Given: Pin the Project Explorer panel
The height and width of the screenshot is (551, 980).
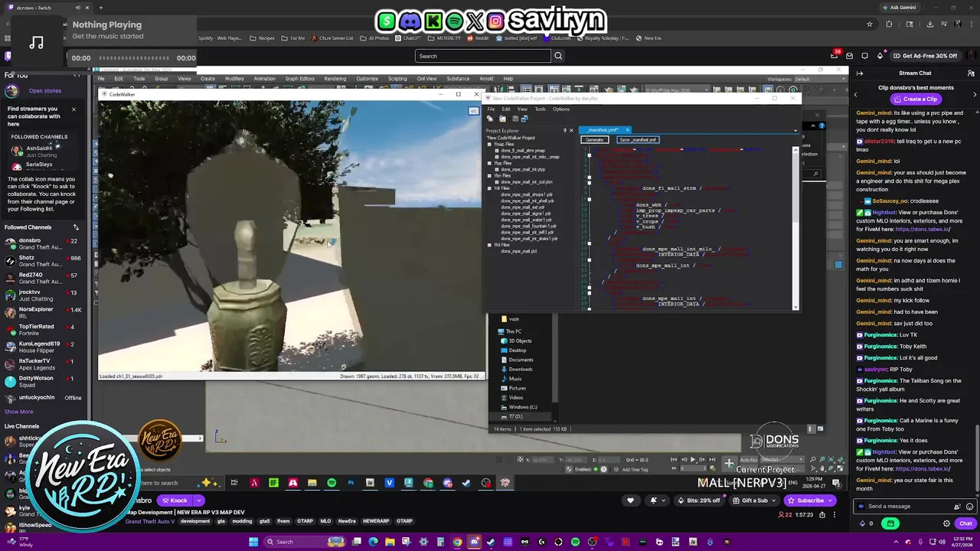Looking at the screenshot, I should pyautogui.click(x=564, y=130).
